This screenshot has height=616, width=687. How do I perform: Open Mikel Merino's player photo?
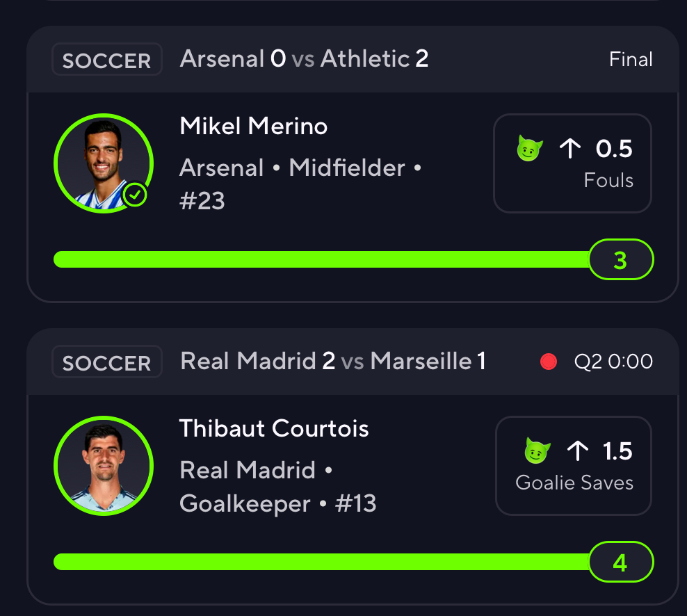tap(104, 163)
